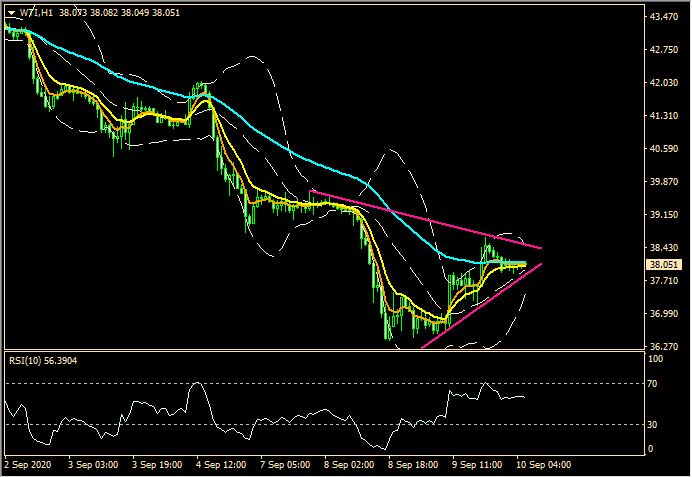This screenshot has height=477, width=692.
Task: Click the RSI 30 level label
Action: (x=656, y=425)
